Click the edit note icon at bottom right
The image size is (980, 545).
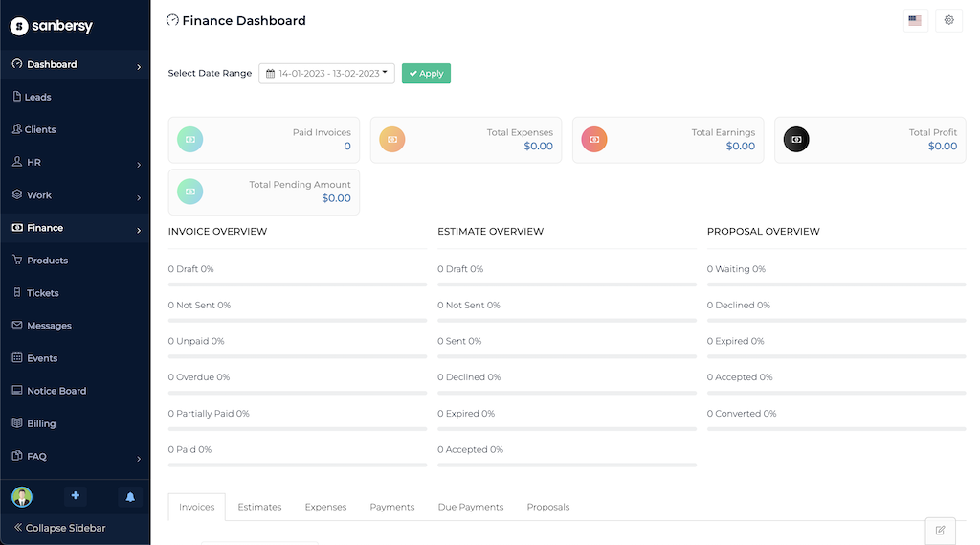pyautogui.click(x=940, y=530)
